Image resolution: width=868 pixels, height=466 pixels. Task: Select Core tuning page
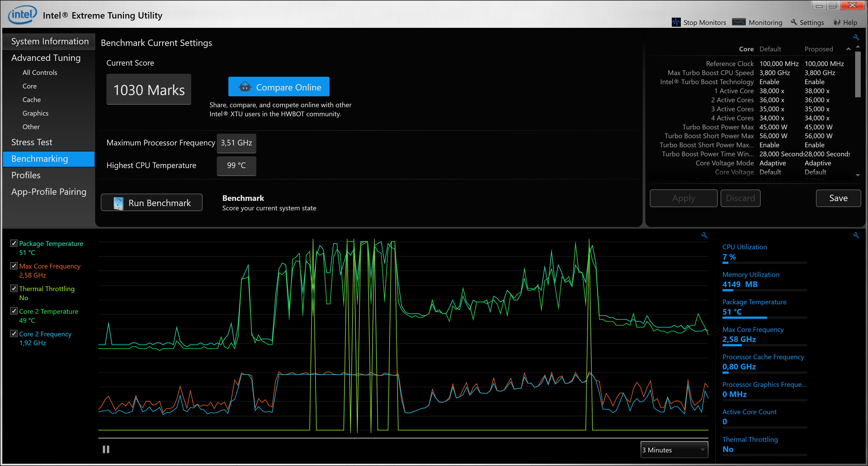click(x=29, y=86)
